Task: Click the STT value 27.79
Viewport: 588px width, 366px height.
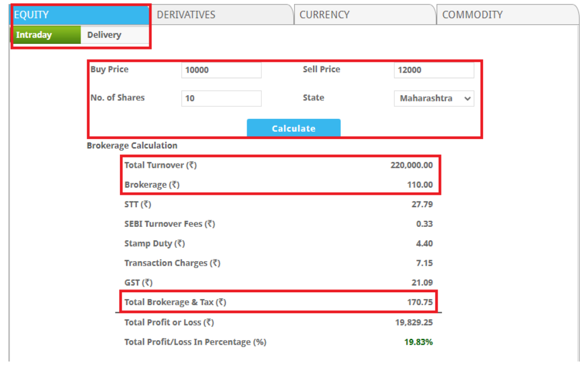Action: click(x=422, y=204)
